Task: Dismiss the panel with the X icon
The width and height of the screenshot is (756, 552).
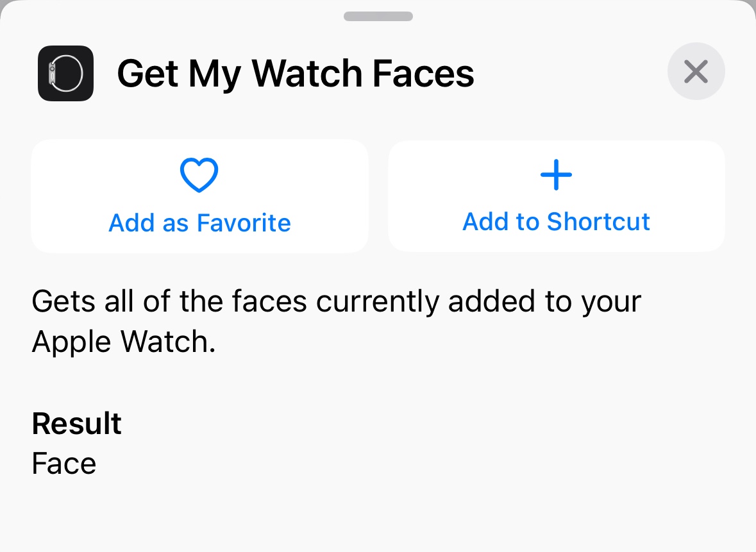Action: (x=696, y=72)
